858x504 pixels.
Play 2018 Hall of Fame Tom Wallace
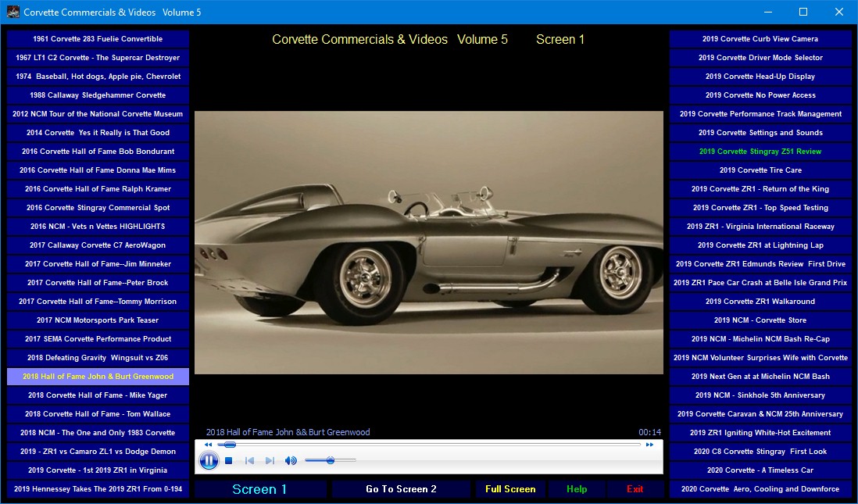(x=98, y=413)
